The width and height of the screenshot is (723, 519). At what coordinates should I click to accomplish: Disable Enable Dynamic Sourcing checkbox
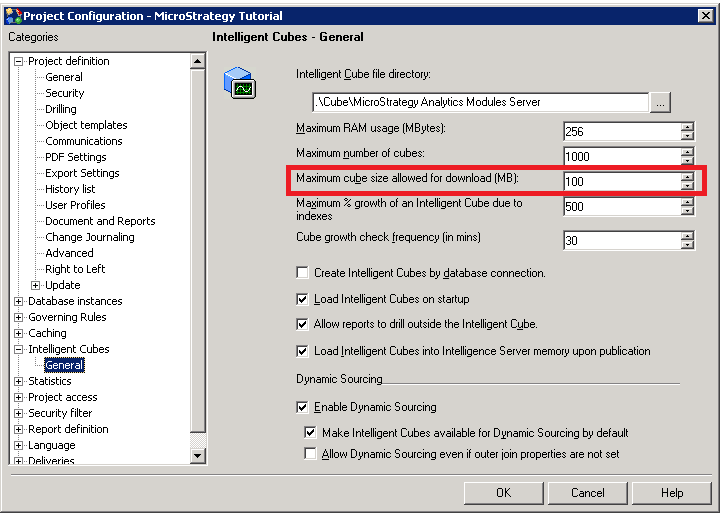point(302,407)
